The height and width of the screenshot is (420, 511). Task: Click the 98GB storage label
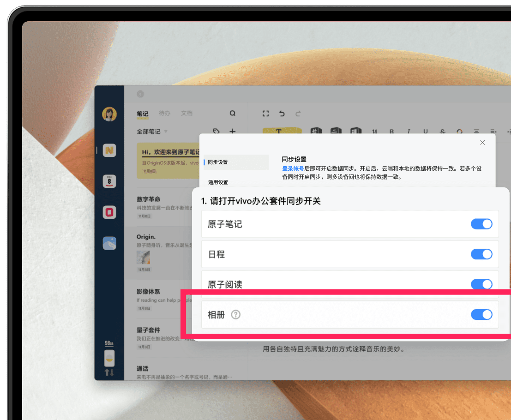coord(109,343)
